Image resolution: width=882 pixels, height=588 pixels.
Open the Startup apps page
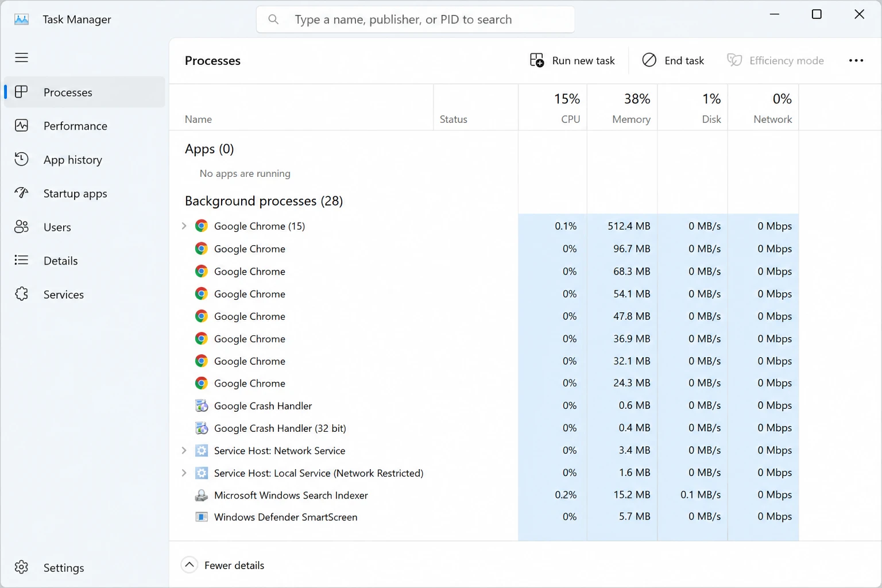[x=84, y=193]
